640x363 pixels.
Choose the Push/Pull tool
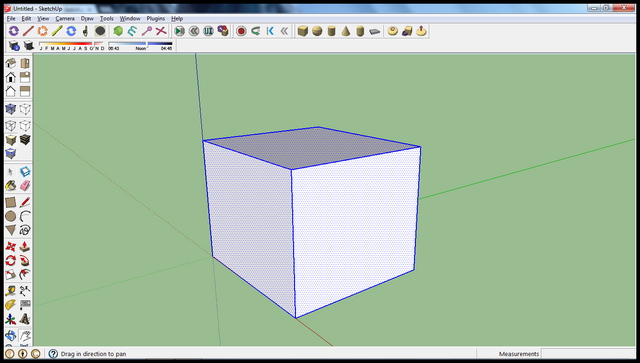point(25,247)
